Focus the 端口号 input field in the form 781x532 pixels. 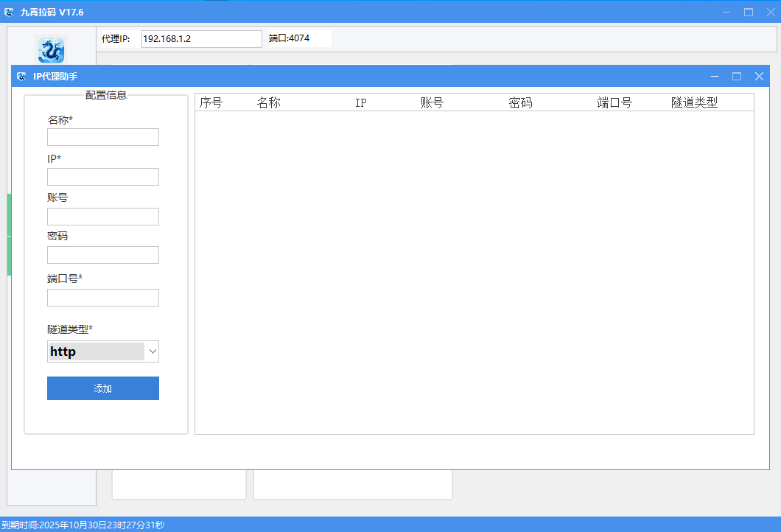[x=103, y=298]
